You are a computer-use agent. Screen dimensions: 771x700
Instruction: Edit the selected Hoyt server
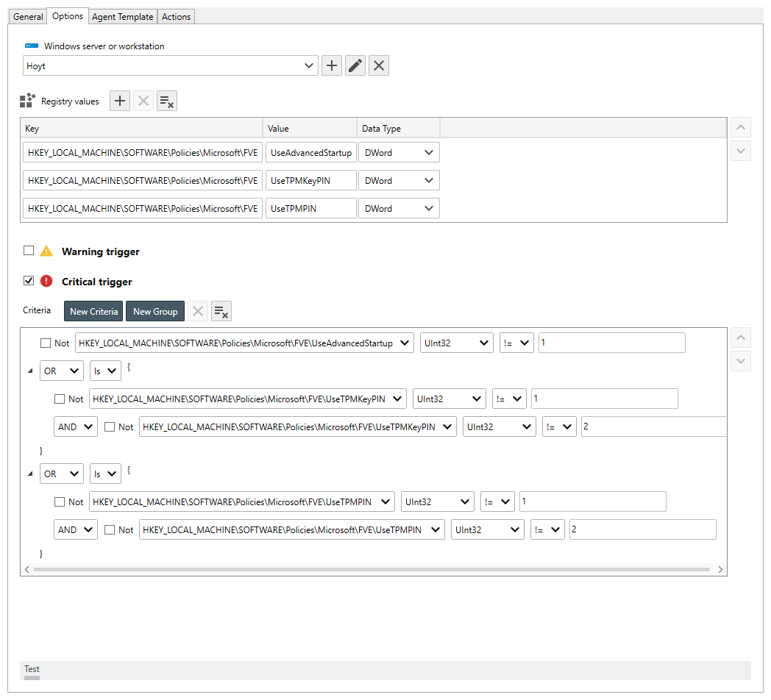[x=355, y=65]
